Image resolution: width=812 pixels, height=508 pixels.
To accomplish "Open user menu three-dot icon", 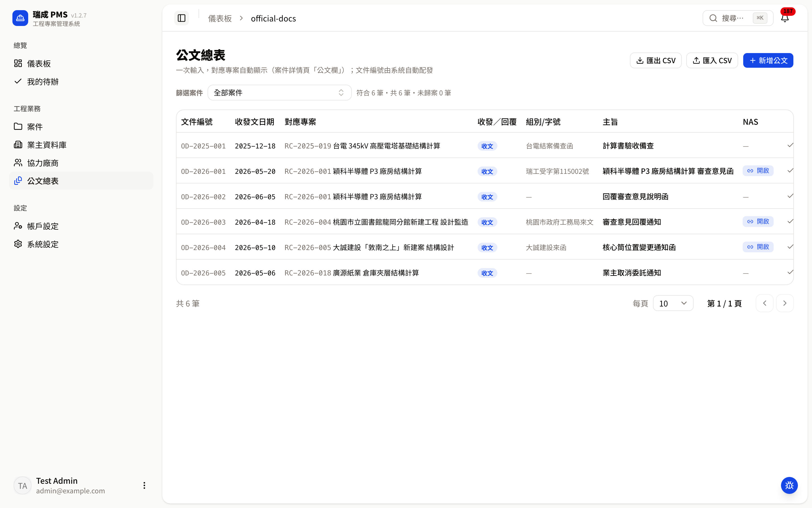I will pos(144,485).
